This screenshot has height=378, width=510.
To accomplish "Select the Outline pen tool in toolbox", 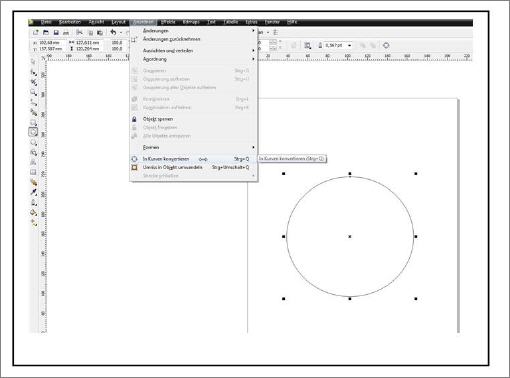I will 33,202.
